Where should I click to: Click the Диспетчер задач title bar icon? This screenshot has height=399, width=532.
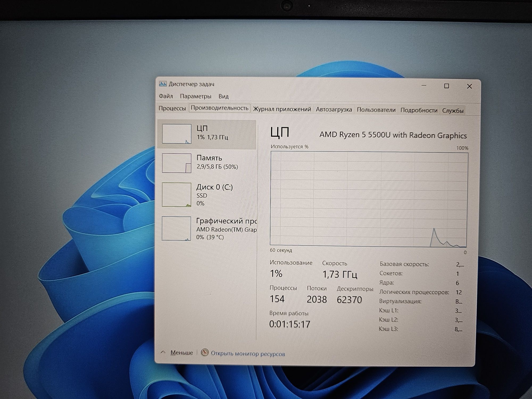click(163, 84)
